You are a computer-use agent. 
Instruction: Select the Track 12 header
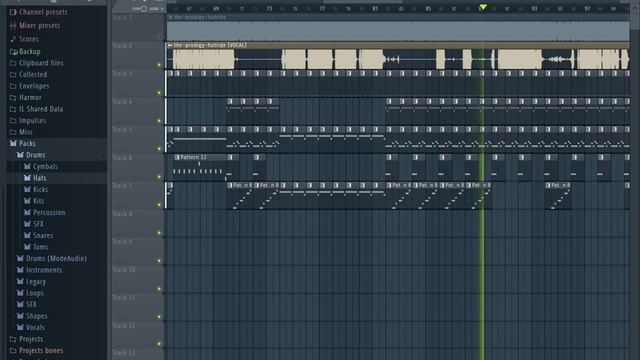pyautogui.click(x=138, y=335)
